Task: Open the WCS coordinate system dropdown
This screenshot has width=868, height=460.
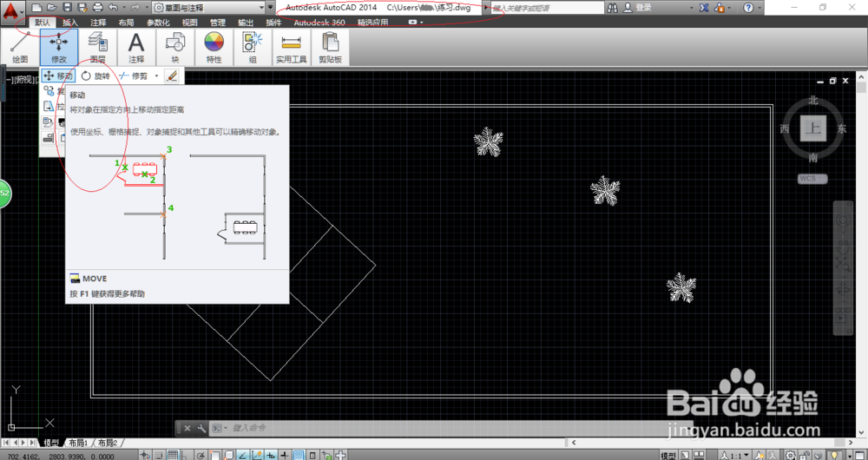Action: point(812,178)
